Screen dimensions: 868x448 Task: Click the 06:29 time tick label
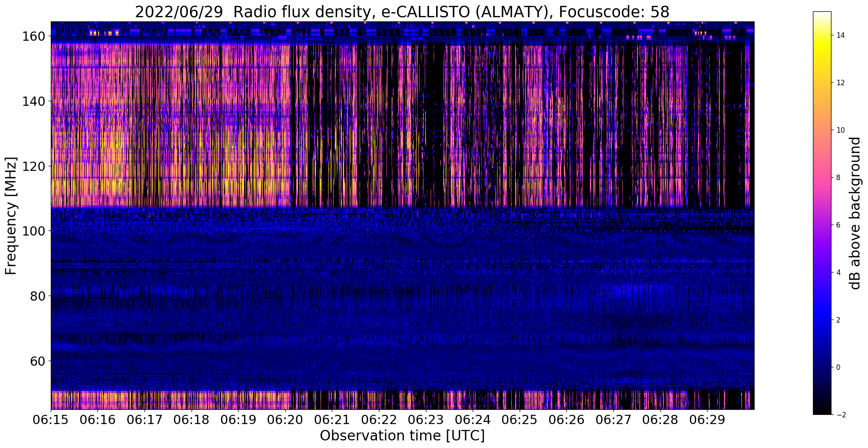708,419
